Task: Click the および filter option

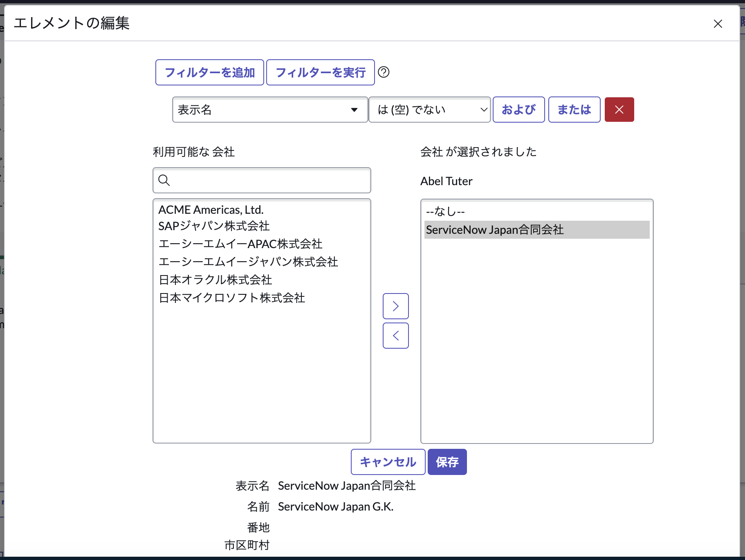Action: 518,110
